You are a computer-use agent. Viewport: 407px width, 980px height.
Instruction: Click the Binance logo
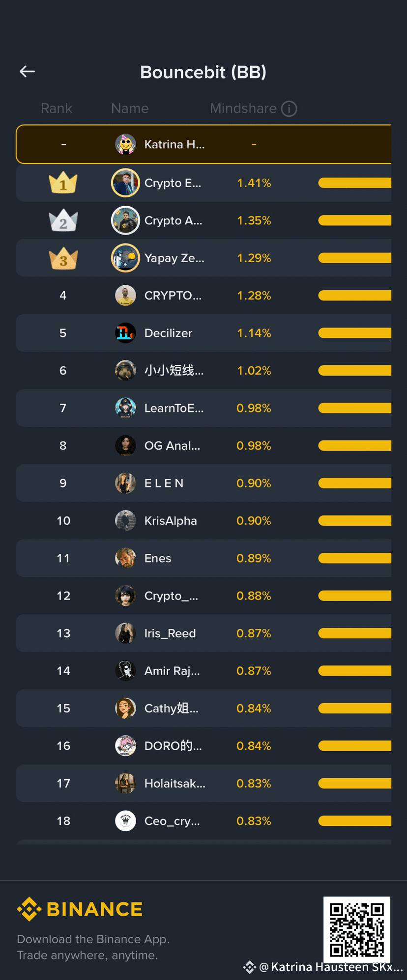click(x=80, y=909)
